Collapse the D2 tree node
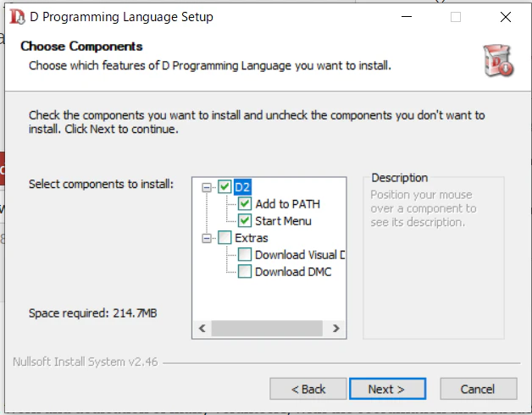The height and width of the screenshot is (415, 532). click(207, 187)
